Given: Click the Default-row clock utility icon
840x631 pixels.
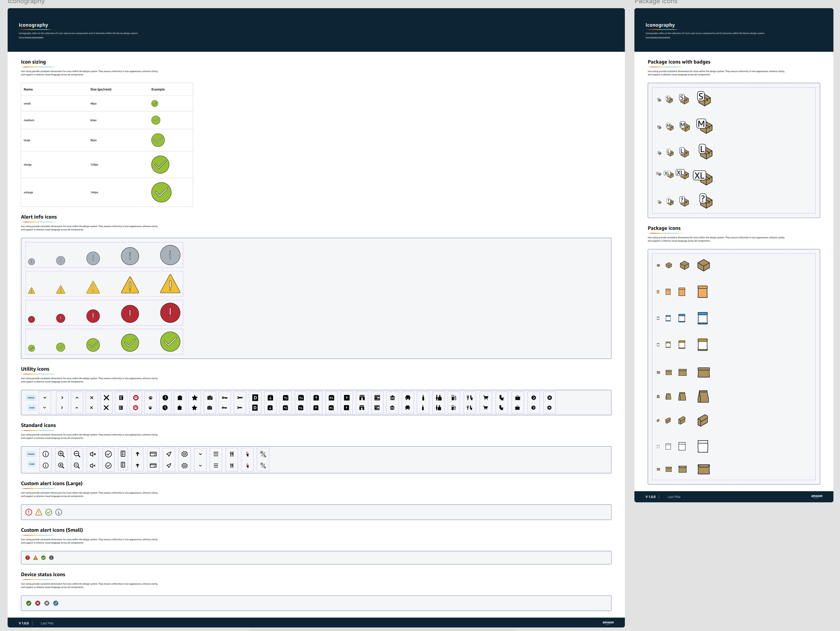Looking at the screenshot, I should pos(165,397).
